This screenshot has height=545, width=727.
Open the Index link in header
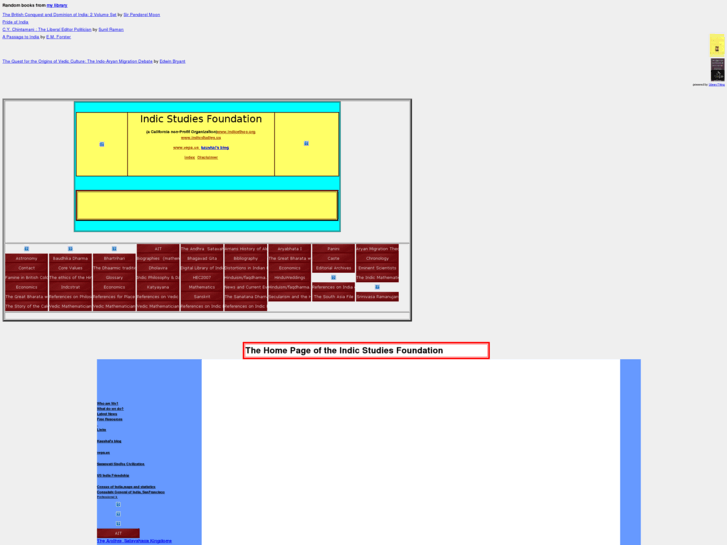pos(190,158)
